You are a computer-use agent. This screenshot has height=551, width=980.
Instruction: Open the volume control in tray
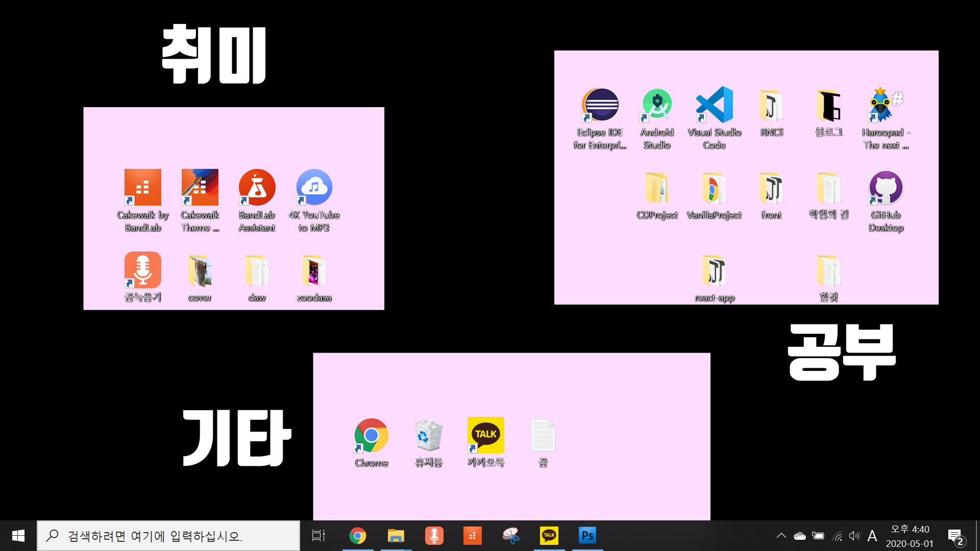854,536
